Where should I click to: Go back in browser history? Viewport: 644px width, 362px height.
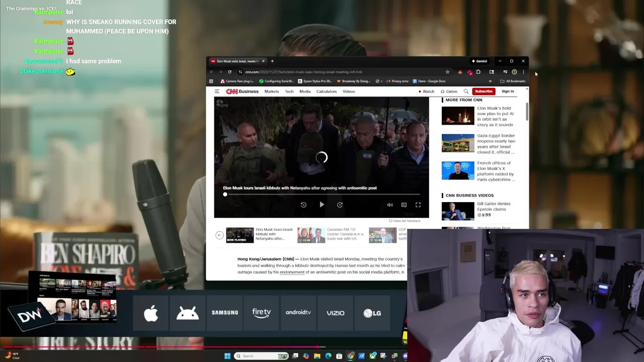[212, 72]
